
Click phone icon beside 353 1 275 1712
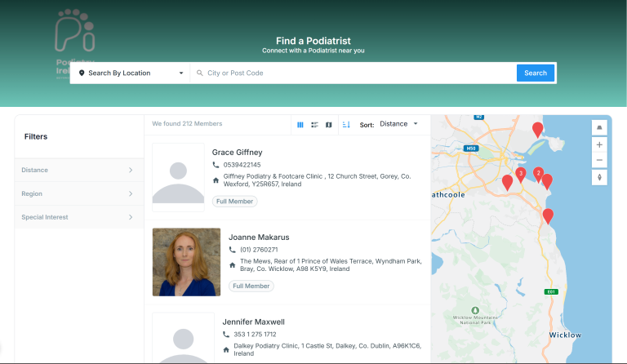click(226, 335)
